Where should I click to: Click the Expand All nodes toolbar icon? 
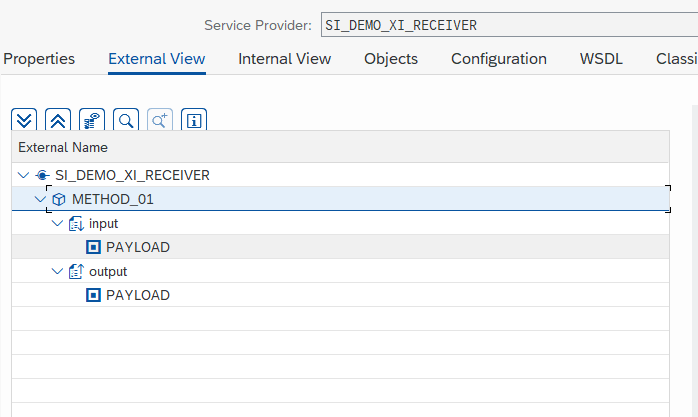(x=26, y=120)
